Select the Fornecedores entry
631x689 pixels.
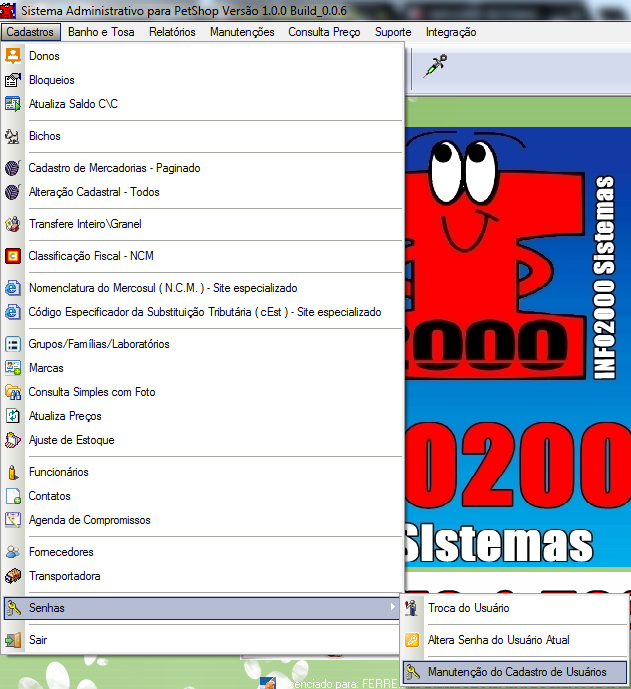(x=203, y=552)
